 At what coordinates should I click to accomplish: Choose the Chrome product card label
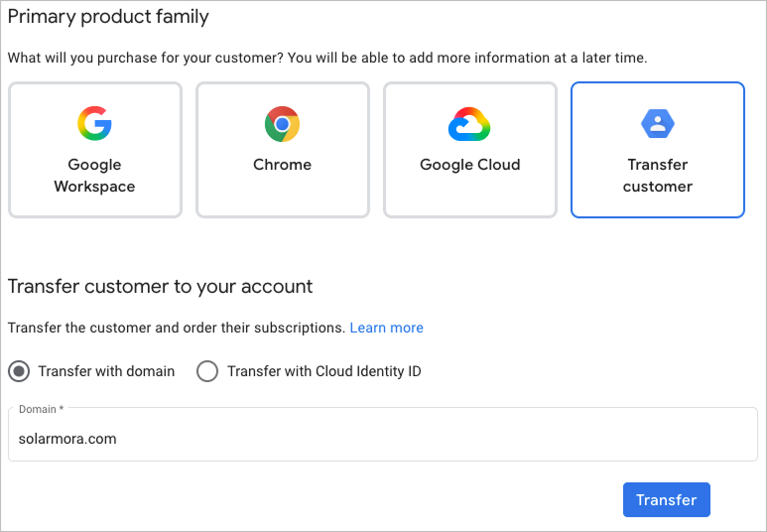pyautogui.click(x=282, y=165)
